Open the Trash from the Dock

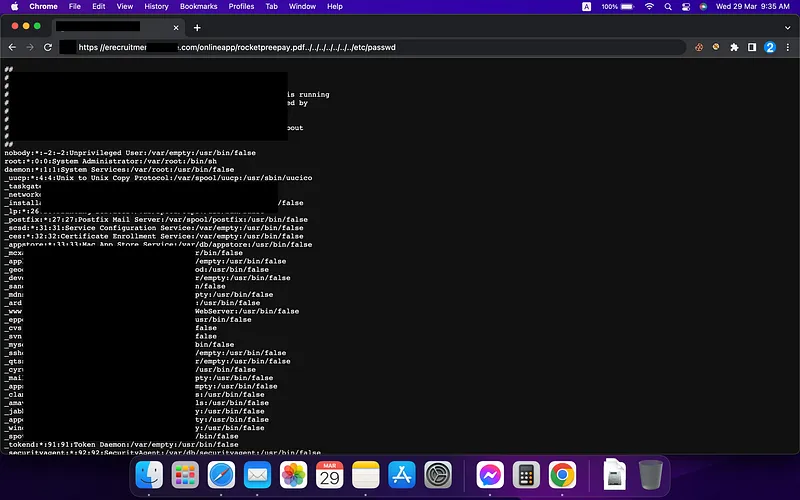point(651,474)
